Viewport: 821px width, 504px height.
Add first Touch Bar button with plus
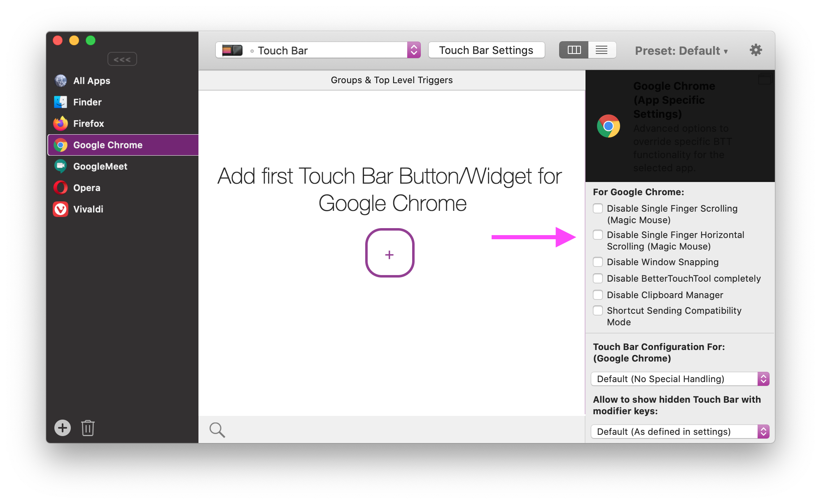pos(390,253)
